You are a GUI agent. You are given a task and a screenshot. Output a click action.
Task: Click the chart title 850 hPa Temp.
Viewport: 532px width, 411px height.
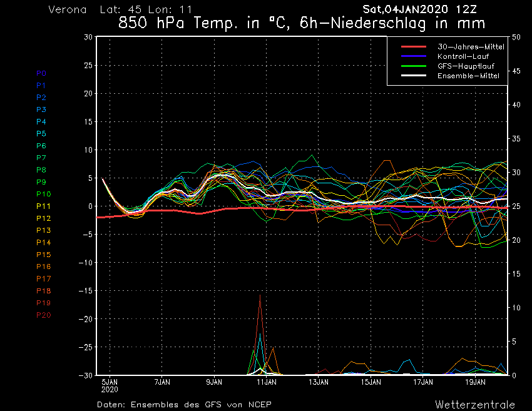click(301, 23)
